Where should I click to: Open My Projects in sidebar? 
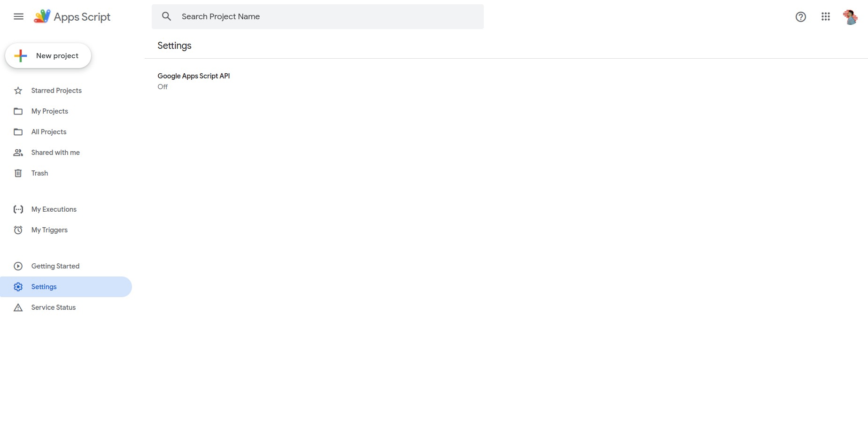coord(66,111)
